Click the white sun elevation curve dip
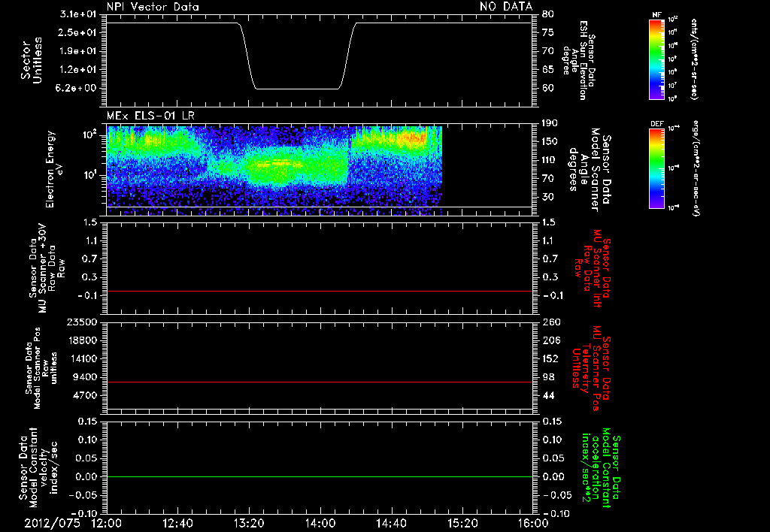 tap(297, 89)
